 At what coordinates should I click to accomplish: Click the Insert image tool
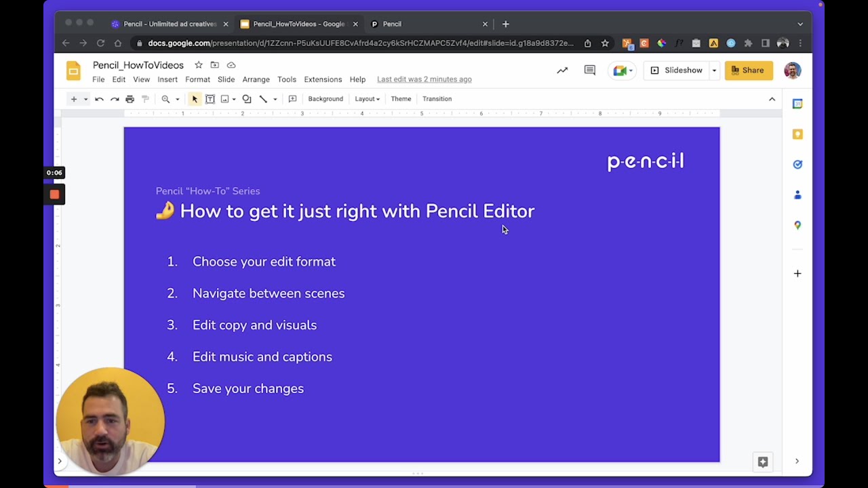pos(225,99)
